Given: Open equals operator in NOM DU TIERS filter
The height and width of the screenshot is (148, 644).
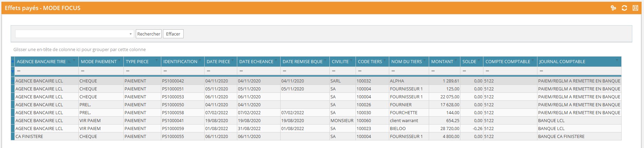Looking at the screenshot, I should click(x=393, y=71).
